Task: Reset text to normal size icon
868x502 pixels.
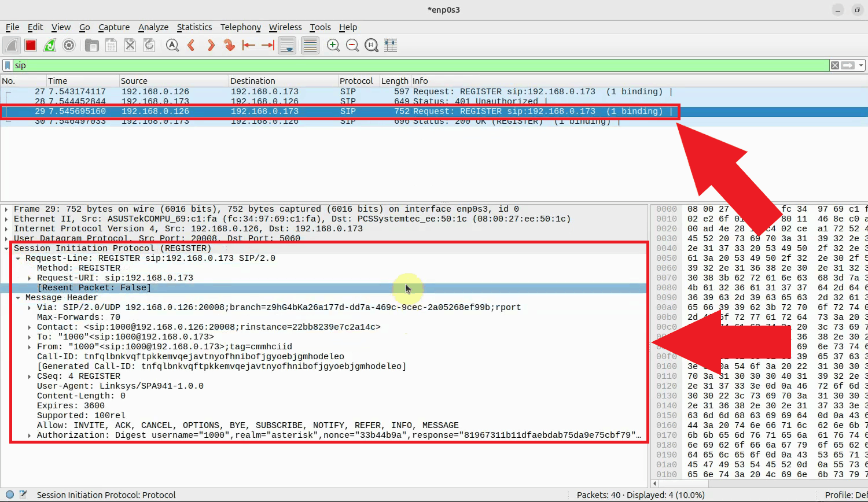Action: tap(372, 45)
